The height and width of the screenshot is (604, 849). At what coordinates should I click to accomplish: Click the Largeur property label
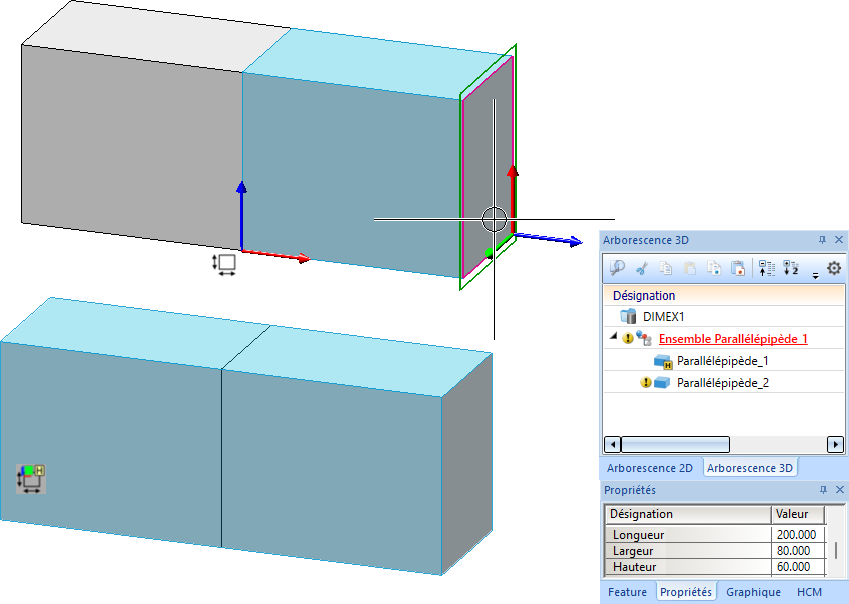tap(632, 551)
